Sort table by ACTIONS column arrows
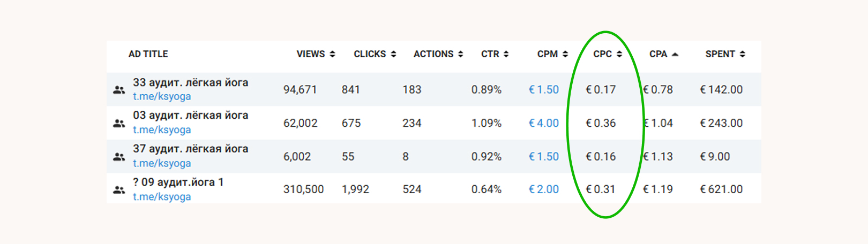The height and width of the screenshot is (244, 868). [461, 54]
